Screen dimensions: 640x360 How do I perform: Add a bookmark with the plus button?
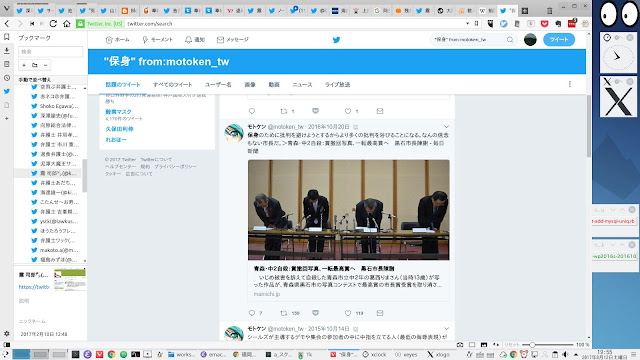(x=24, y=65)
